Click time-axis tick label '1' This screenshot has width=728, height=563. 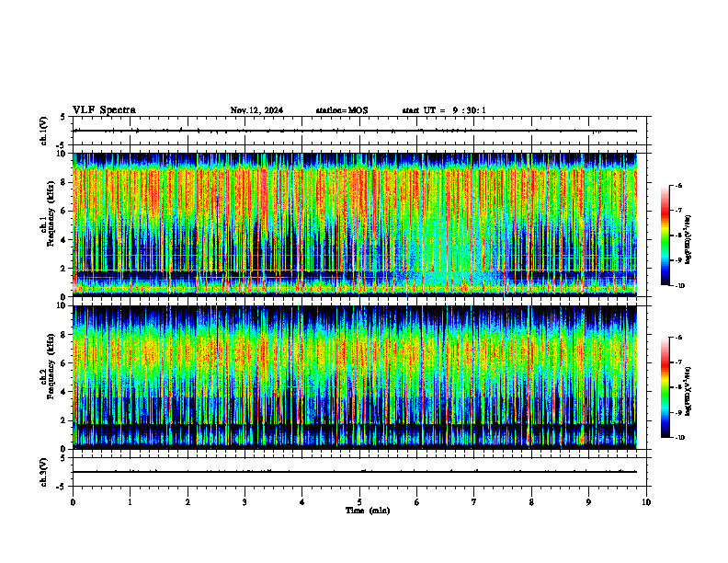(130, 502)
